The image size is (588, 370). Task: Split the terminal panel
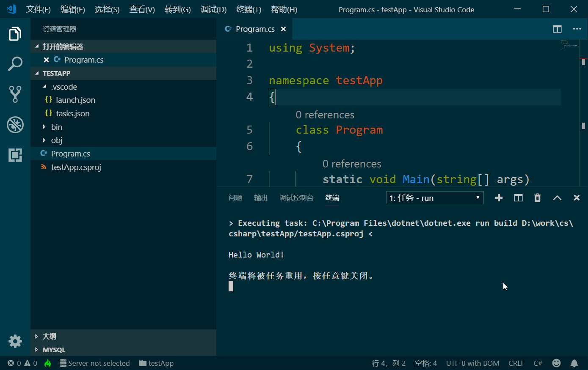[x=518, y=198]
